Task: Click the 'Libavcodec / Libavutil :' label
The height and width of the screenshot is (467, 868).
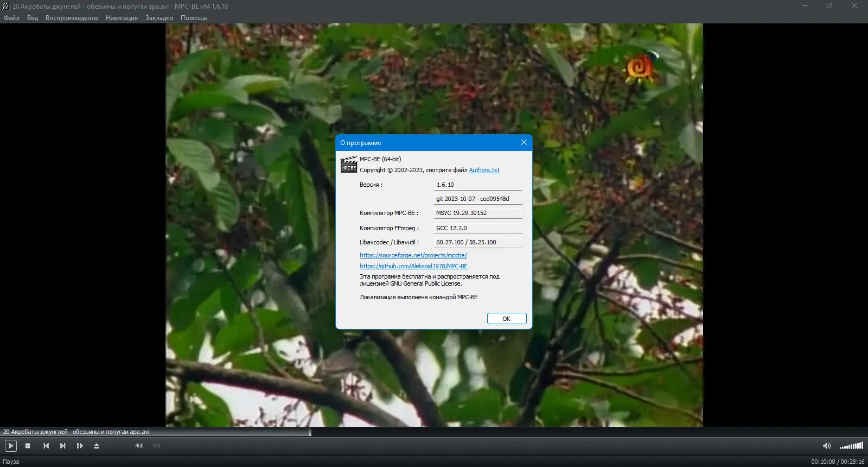Action: coord(390,242)
